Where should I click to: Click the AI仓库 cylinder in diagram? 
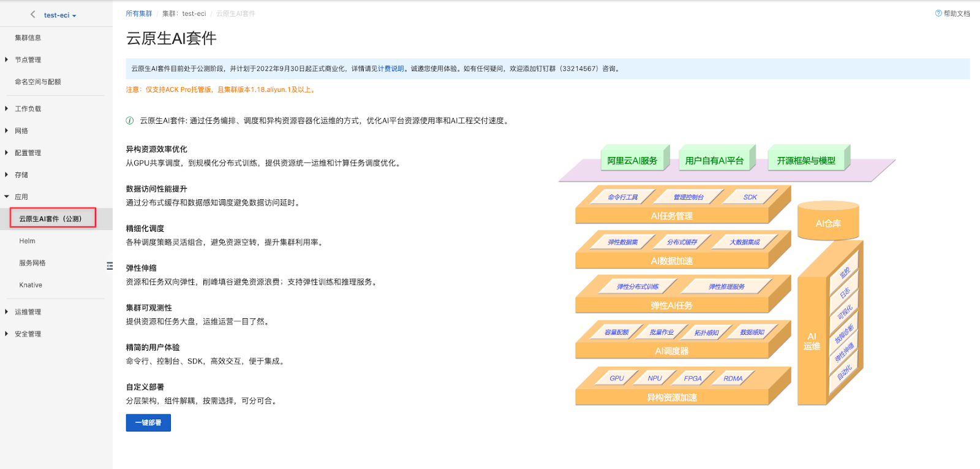coord(828,223)
